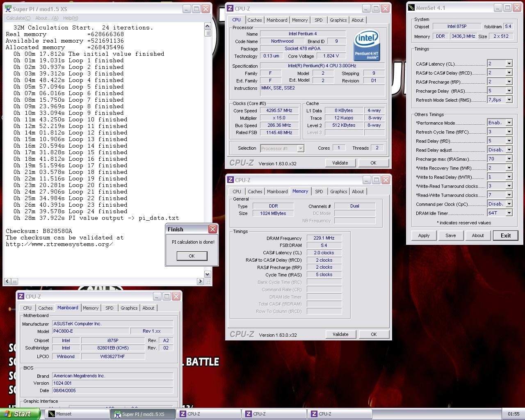Switch to Mainboard tab in CPU-Z CPU window
525x420 pixels.
[277, 20]
